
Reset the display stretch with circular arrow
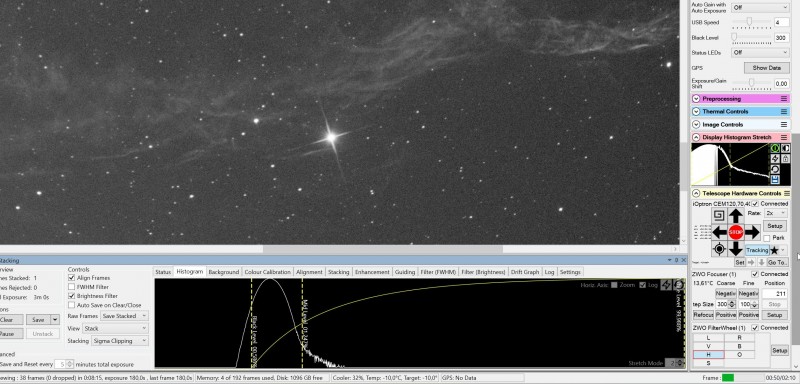pos(775,169)
